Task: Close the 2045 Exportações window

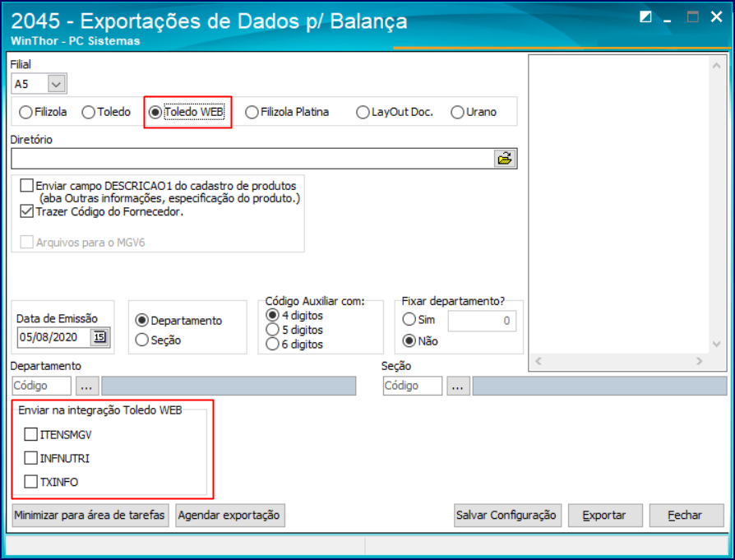Action: [716, 17]
